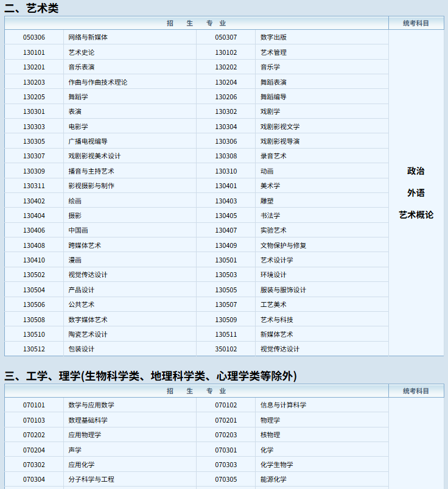Click the 环境设计 major
Viewport: 448px width, 489px height.
pos(273,275)
